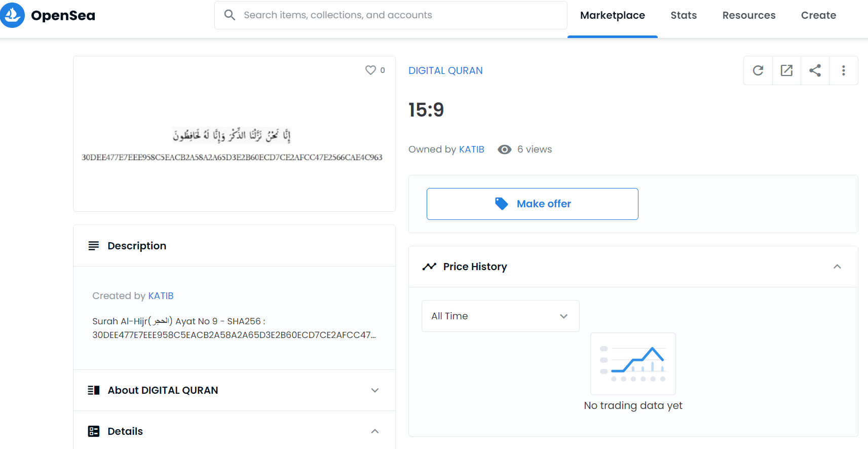Collapse the Price History panel chevron
The image size is (868, 449).
coord(837,267)
